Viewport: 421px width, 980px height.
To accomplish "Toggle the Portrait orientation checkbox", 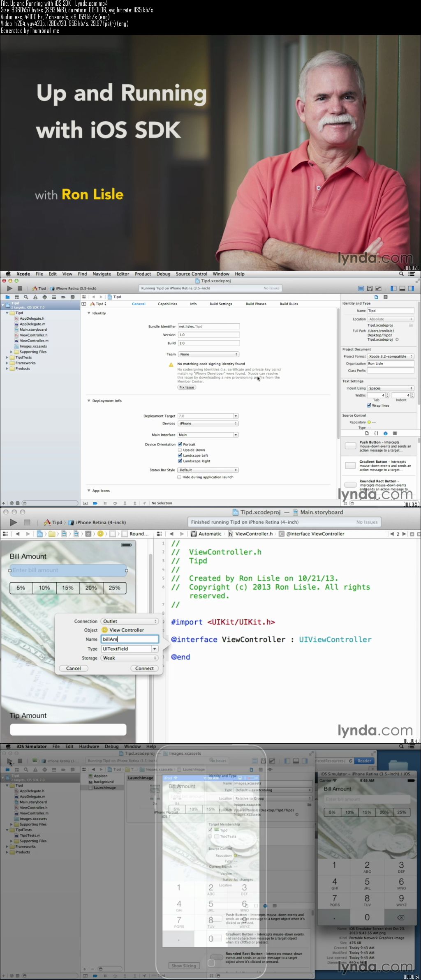I will pyautogui.click(x=180, y=444).
